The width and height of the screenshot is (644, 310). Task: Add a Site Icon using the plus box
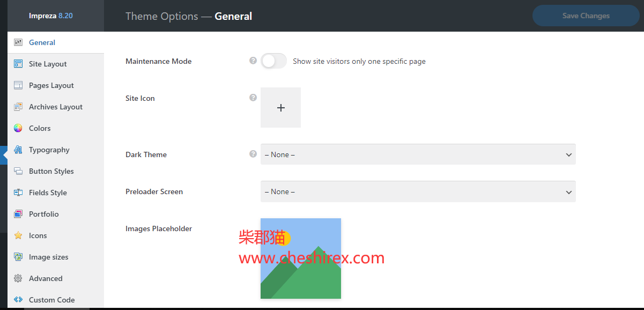(x=280, y=108)
